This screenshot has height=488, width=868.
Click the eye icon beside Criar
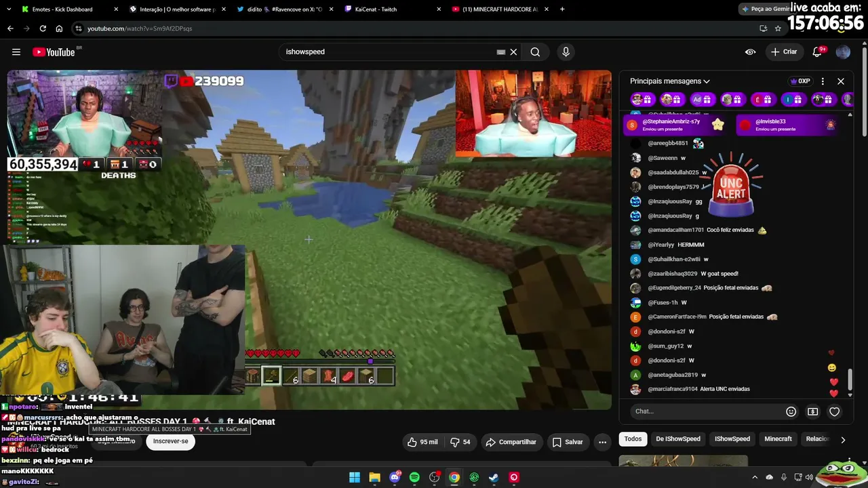(x=750, y=52)
